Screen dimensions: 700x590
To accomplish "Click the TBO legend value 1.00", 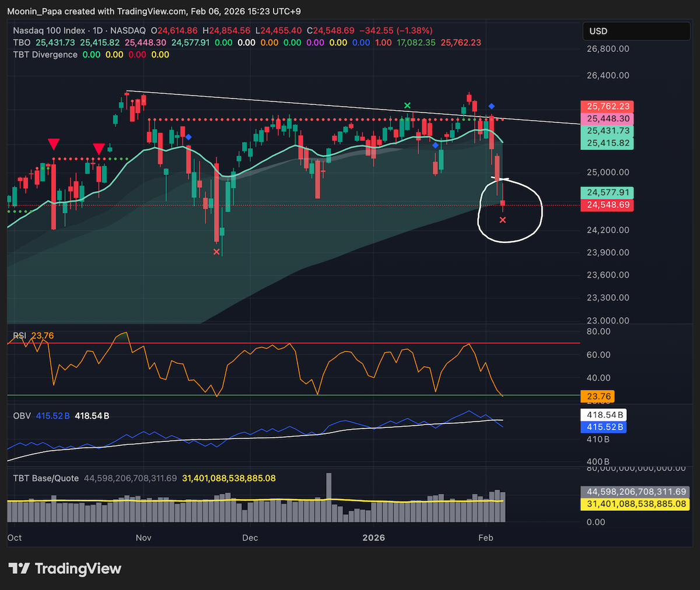I will coord(383,43).
